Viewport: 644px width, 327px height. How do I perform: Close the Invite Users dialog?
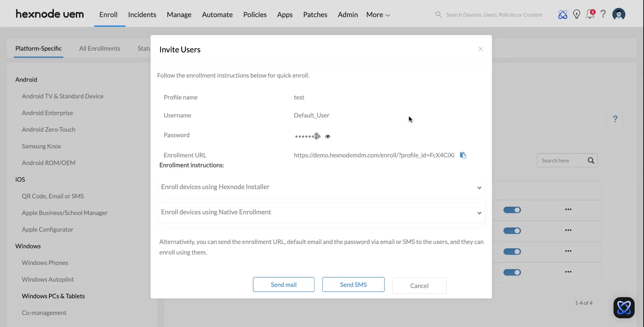click(480, 49)
